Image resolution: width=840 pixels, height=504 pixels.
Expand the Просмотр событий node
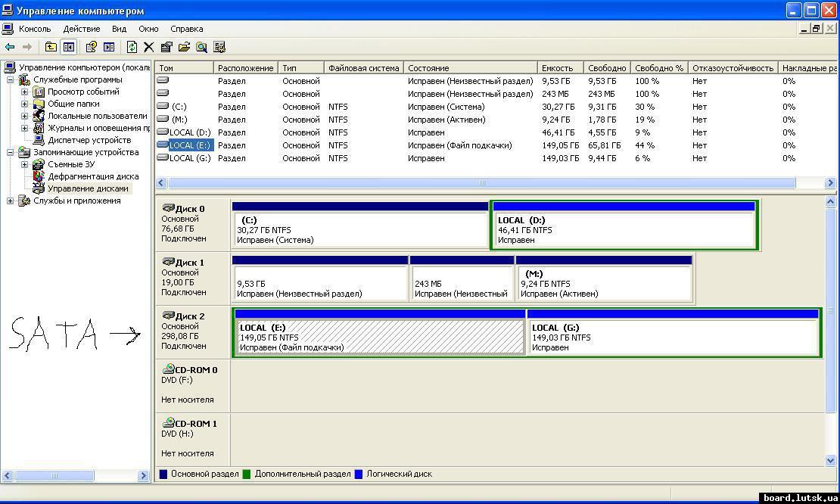pyautogui.click(x=24, y=92)
